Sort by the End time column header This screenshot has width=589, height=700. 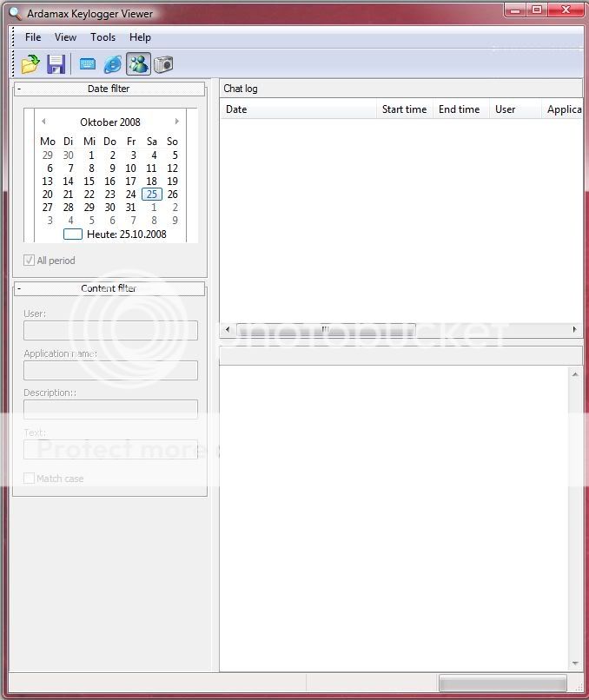(x=460, y=109)
